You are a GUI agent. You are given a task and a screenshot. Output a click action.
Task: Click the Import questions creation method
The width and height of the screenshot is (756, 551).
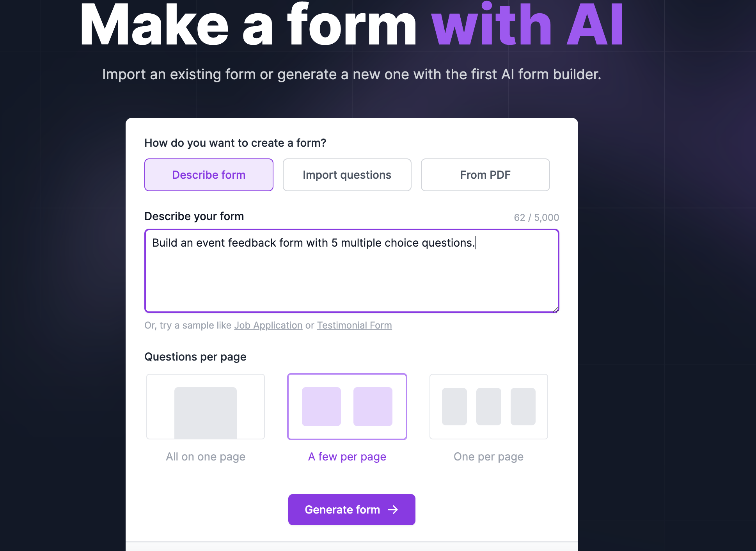pyautogui.click(x=346, y=174)
